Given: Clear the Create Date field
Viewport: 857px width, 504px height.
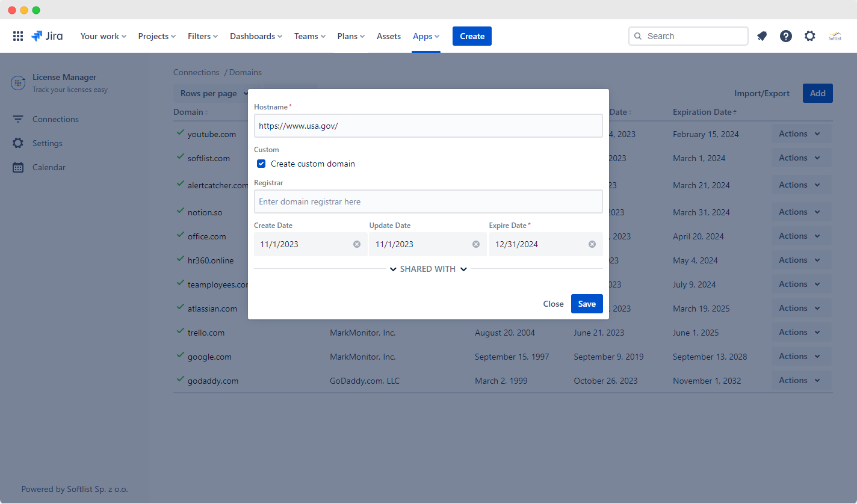Looking at the screenshot, I should (357, 244).
